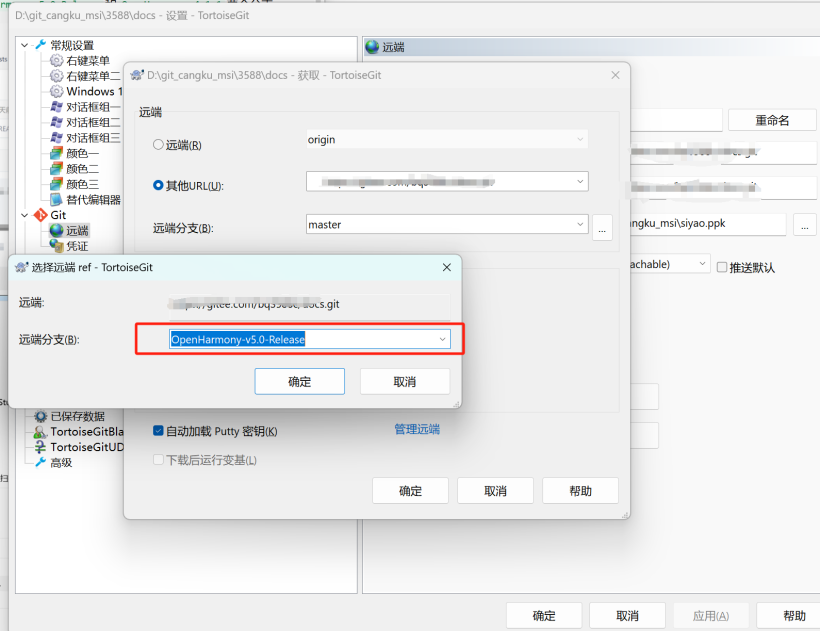The width and height of the screenshot is (820, 631).
Task: Click the 替代编辑器 document icon
Action: click(56, 199)
